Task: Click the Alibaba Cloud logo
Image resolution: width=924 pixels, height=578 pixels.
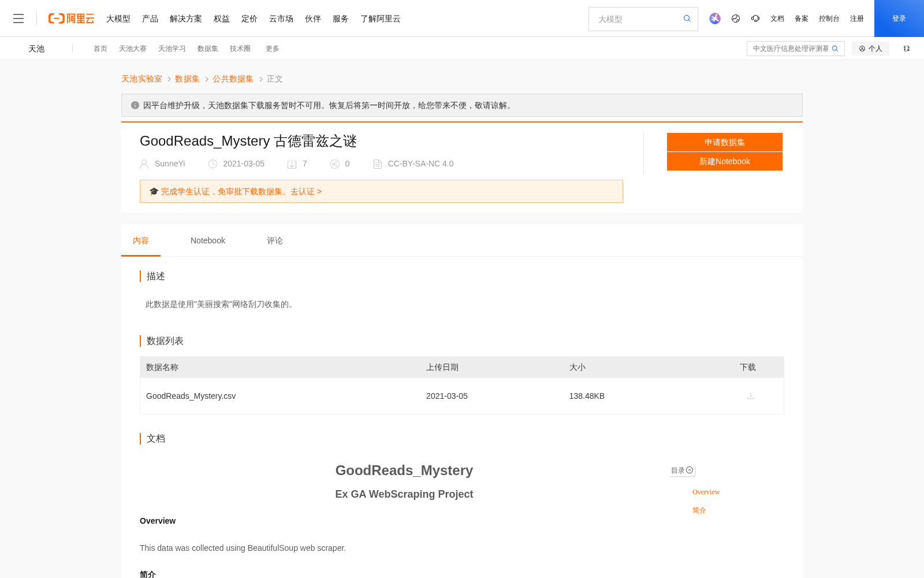Action: (71, 18)
